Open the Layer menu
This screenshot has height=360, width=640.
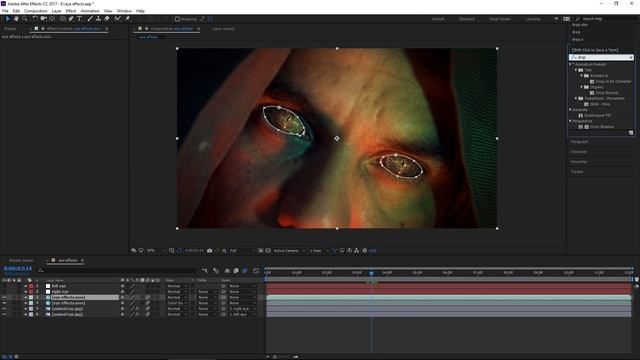coord(57,11)
